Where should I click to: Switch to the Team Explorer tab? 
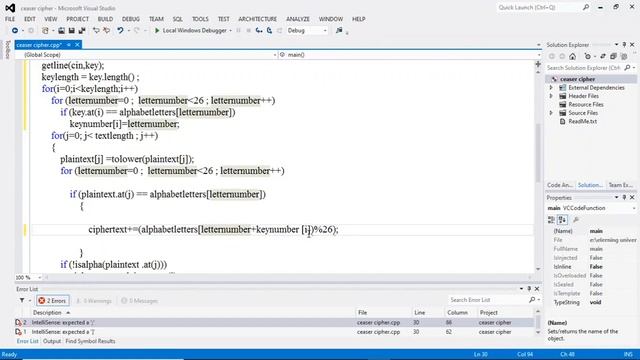621,185
